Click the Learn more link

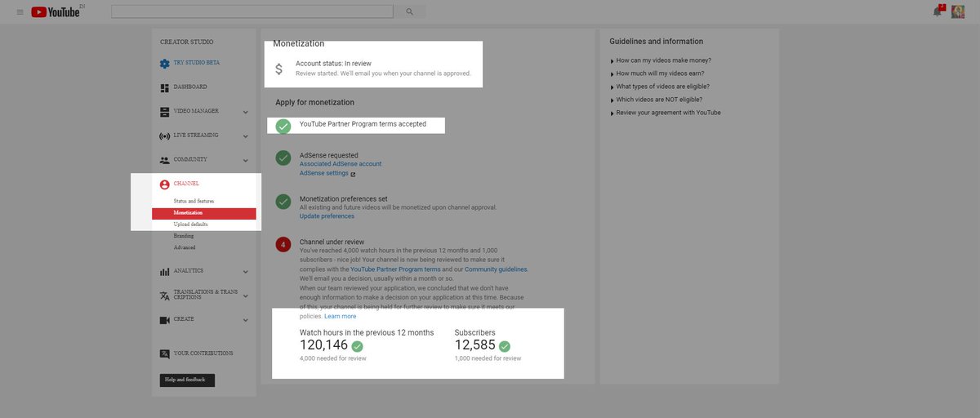[340, 316]
